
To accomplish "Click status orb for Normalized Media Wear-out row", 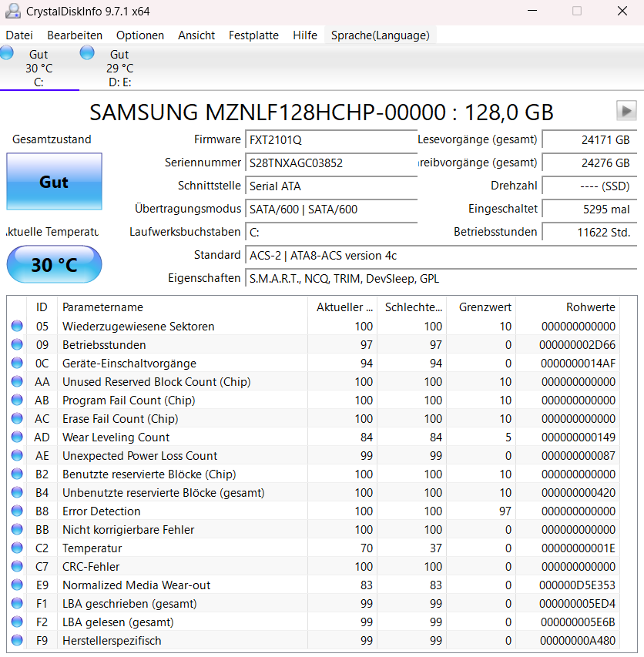I will coord(17,585).
